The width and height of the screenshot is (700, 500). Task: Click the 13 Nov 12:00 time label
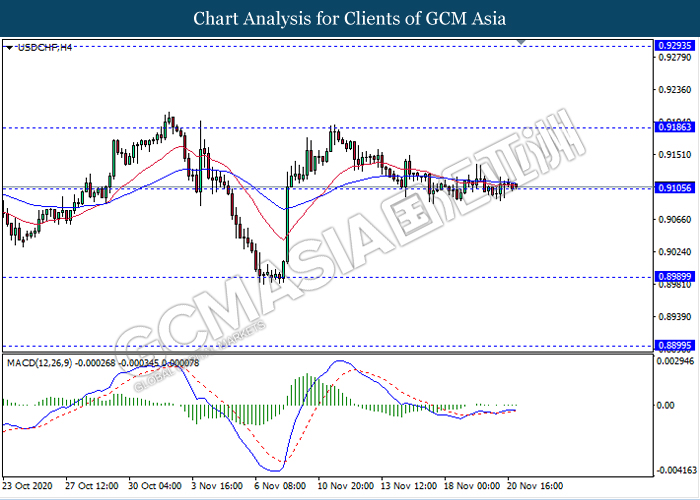(x=408, y=485)
